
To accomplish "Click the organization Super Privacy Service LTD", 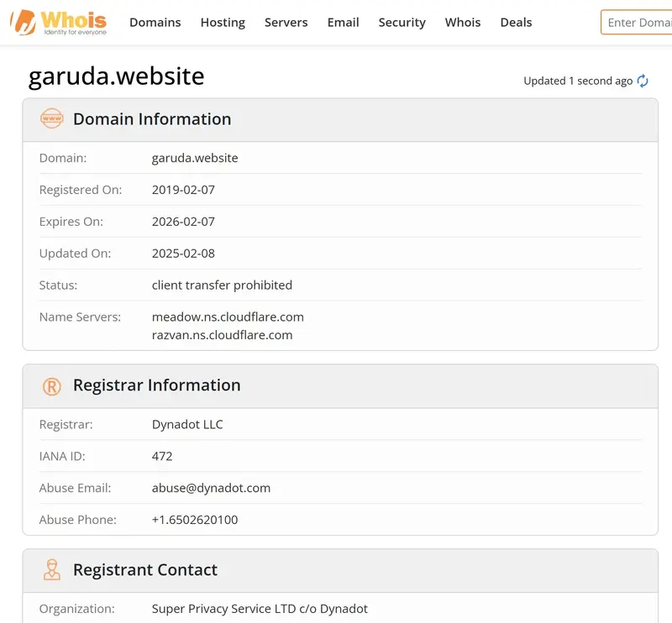I will click(260, 609).
